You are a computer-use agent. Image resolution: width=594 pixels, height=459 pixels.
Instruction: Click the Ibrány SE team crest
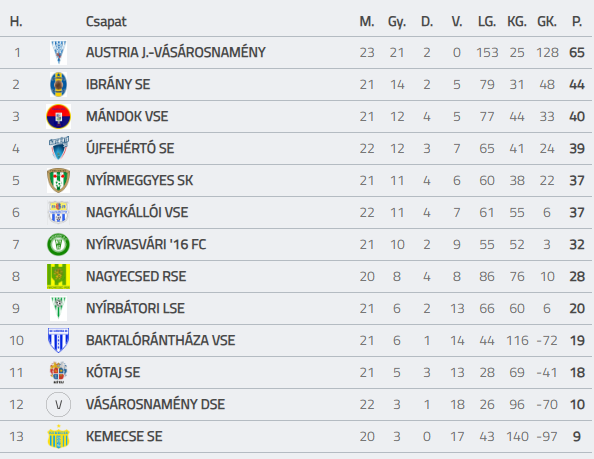[58, 84]
